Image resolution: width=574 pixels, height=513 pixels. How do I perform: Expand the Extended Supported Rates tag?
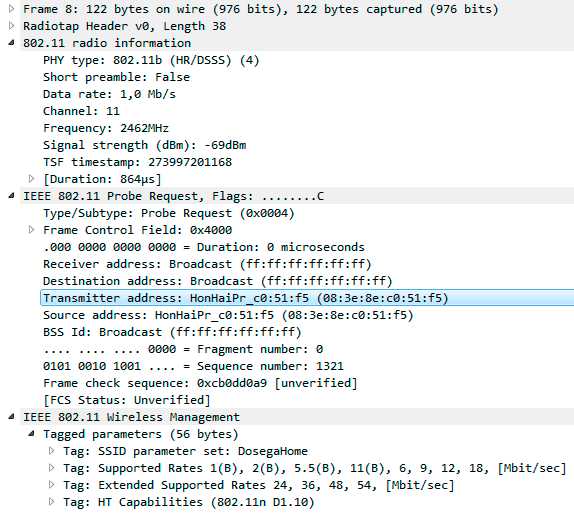[x=52, y=485]
